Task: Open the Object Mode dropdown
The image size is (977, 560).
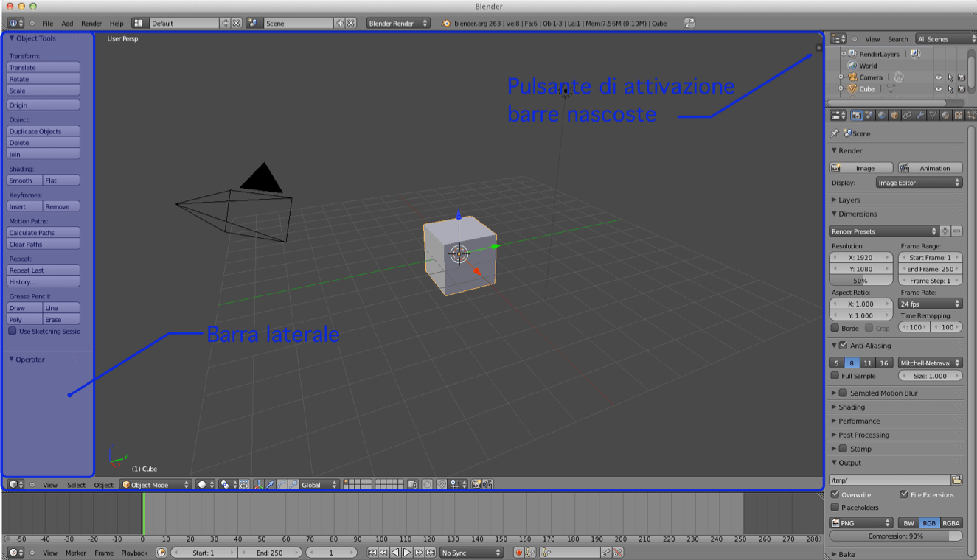Action: click(x=155, y=484)
